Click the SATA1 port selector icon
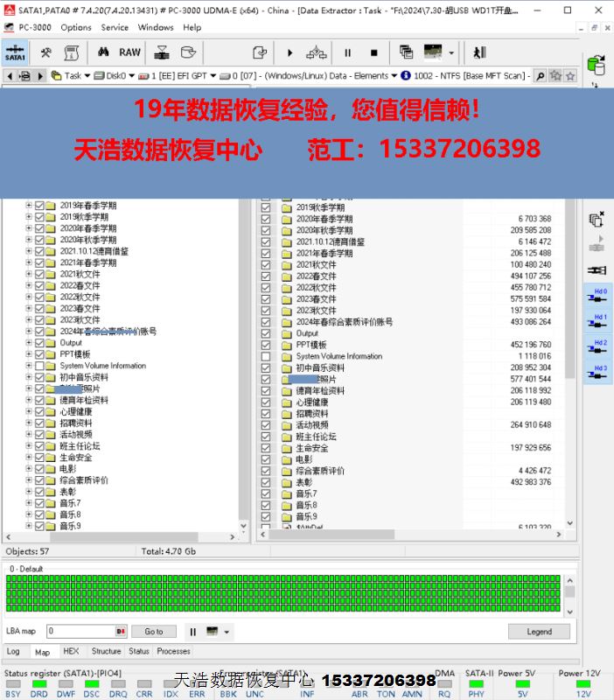 click(x=15, y=52)
